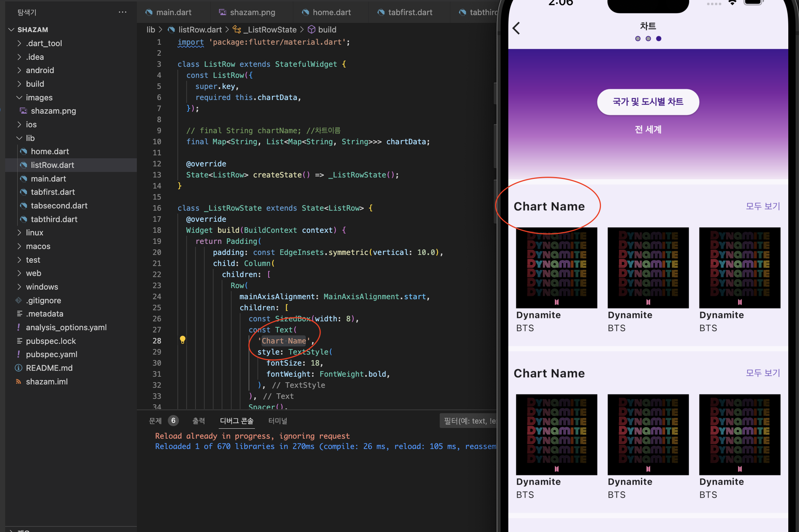Click the yaml icon beside analysis_options.yaml
The width and height of the screenshot is (799, 532).
click(x=18, y=327)
